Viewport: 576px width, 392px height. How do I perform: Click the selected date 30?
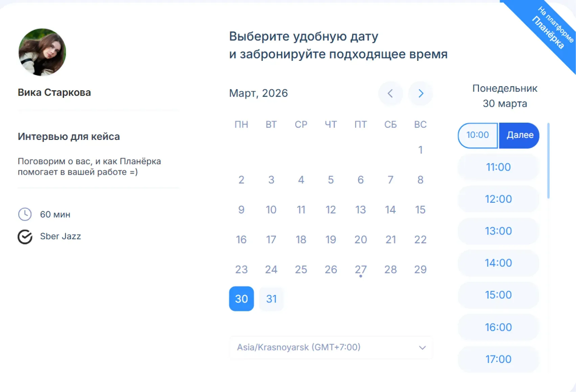(x=241, y=299)
